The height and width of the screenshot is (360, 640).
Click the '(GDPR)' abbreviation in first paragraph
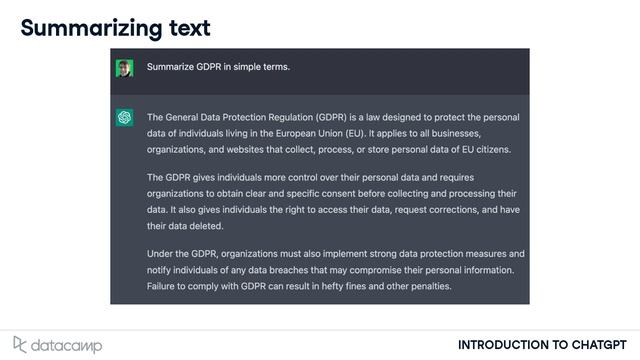click(x=331, y=118)
